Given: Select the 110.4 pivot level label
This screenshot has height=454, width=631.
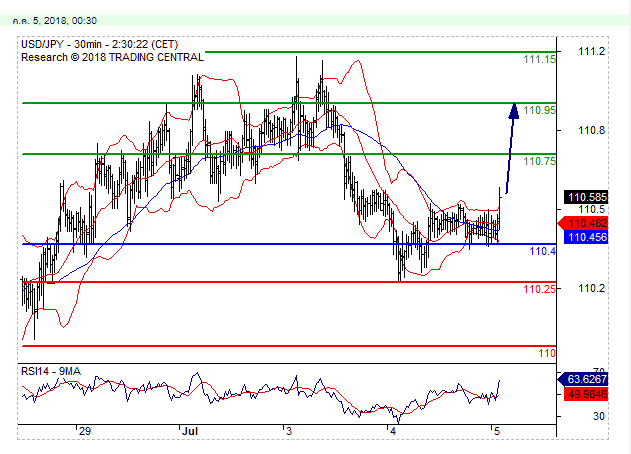Looking at the screenshot, I should click(542, 251).
